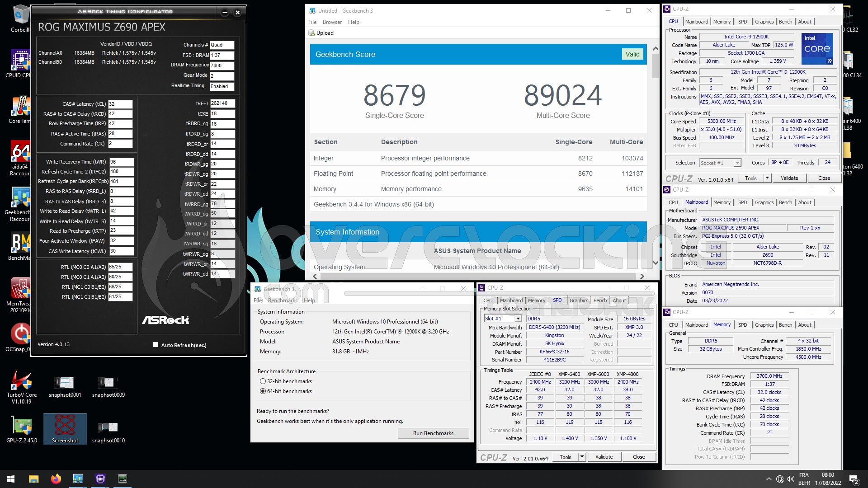Open the TurboV Core V1.10.19 icon

[22, 386]
